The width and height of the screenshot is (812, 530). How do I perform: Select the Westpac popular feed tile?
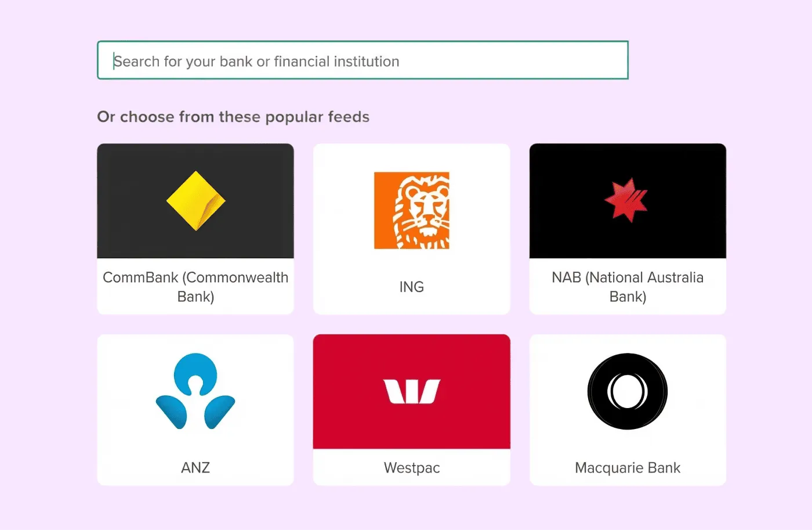[411, 409]
